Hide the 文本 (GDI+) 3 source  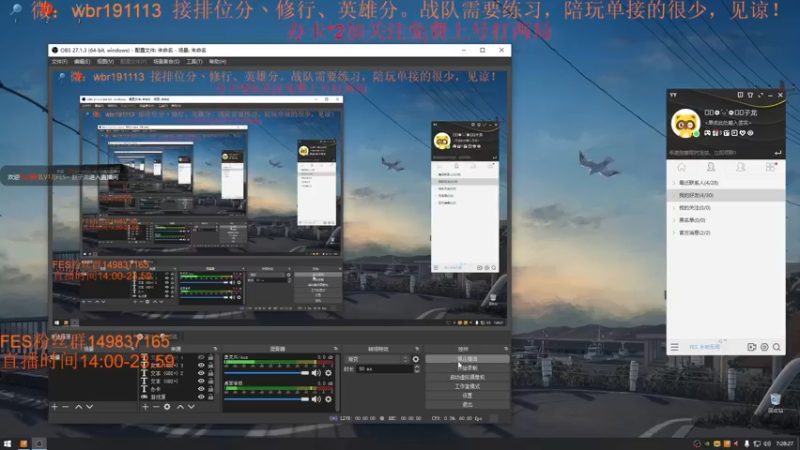click(x=201, y=365)
